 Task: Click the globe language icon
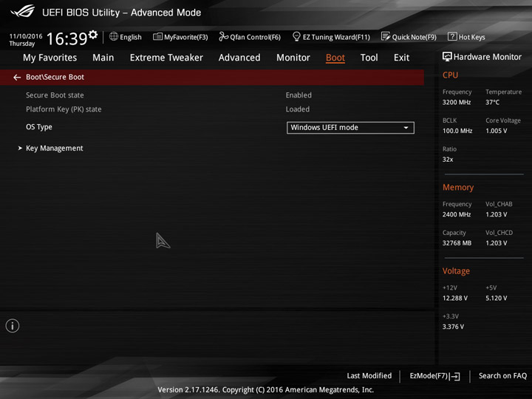click(x=114, y=36)
